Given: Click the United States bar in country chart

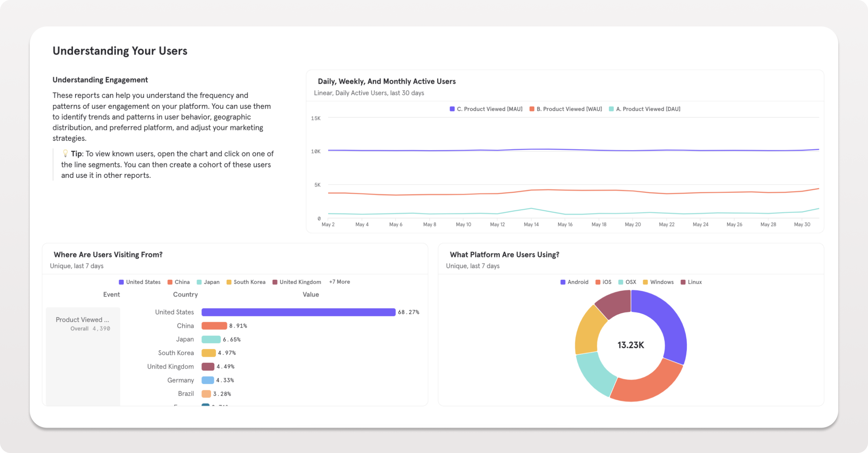Looking at the screenshot, I should [298, 312].
